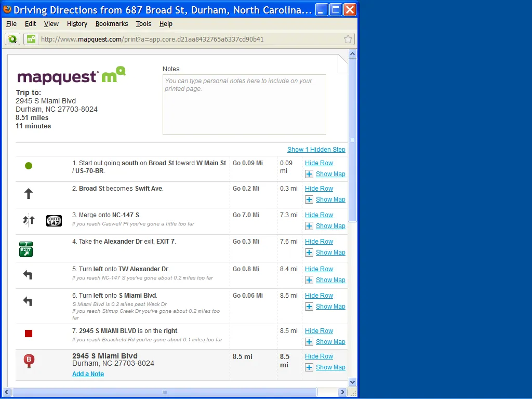The image size is (532, 399).
Task: Open the Bookmarks menu
Action: pos(112,24)
